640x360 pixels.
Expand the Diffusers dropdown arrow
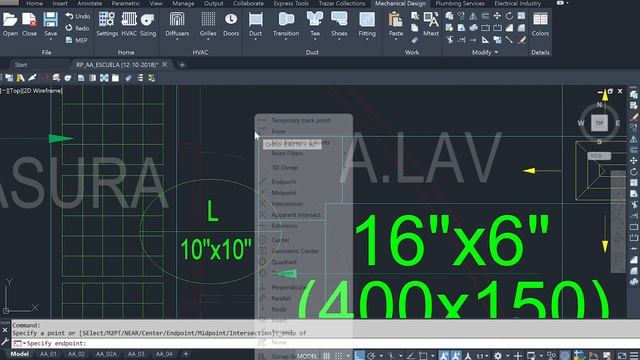pyautogui.click(x=177, y=40)
